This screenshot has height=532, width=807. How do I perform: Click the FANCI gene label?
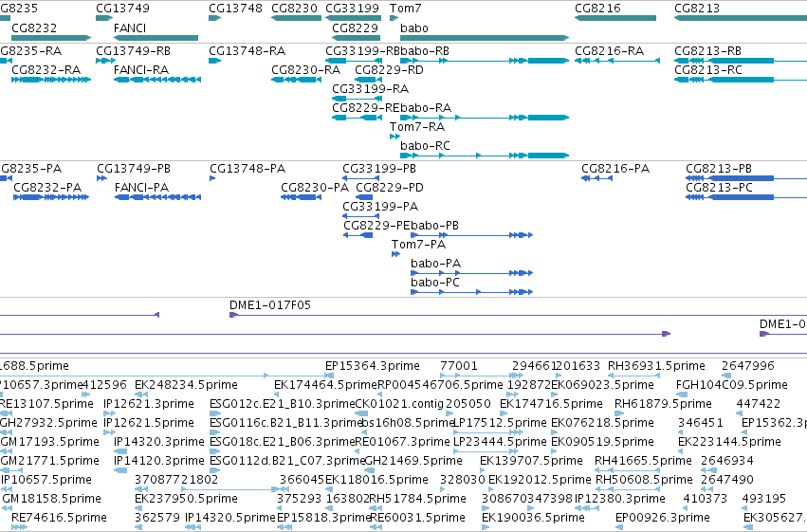[x=130, y=28]
